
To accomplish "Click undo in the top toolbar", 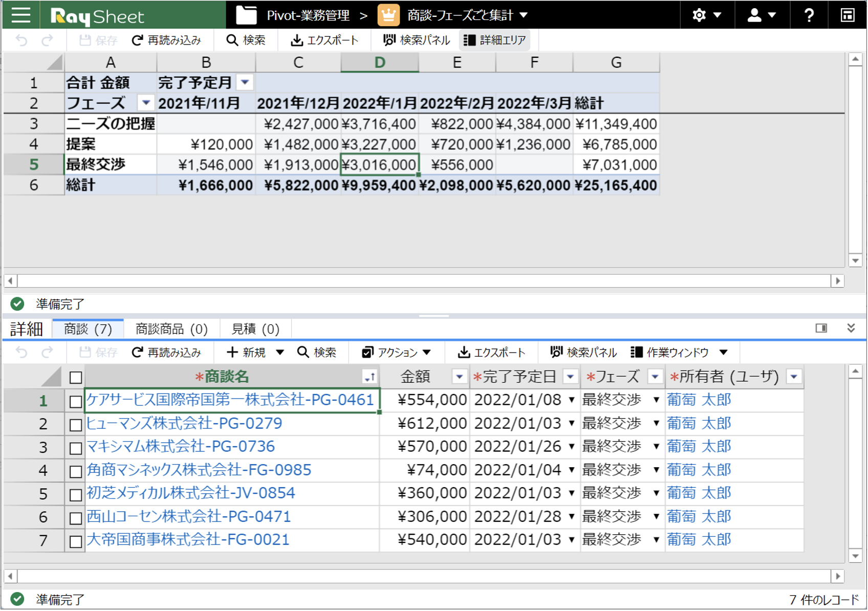I will 21,40.
